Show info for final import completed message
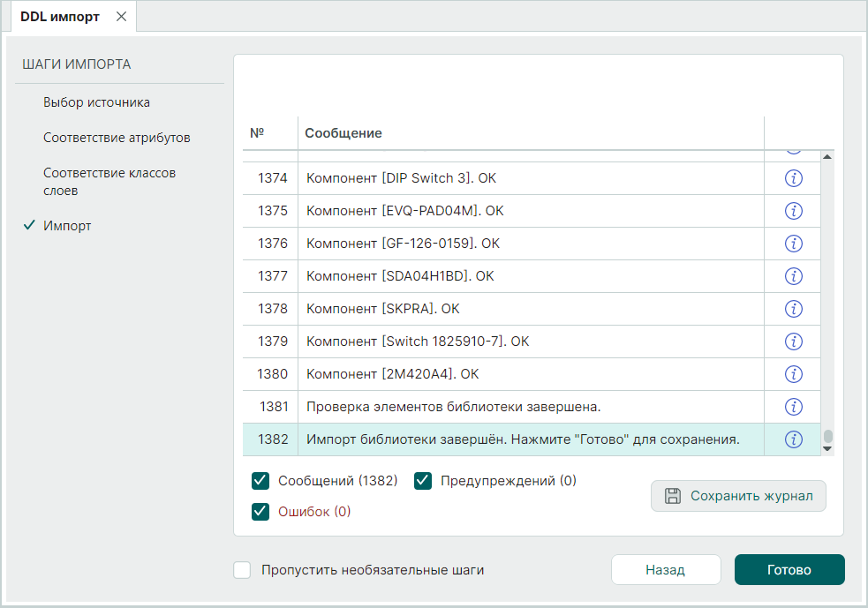 pyautogui.click(x=793, y=439)
